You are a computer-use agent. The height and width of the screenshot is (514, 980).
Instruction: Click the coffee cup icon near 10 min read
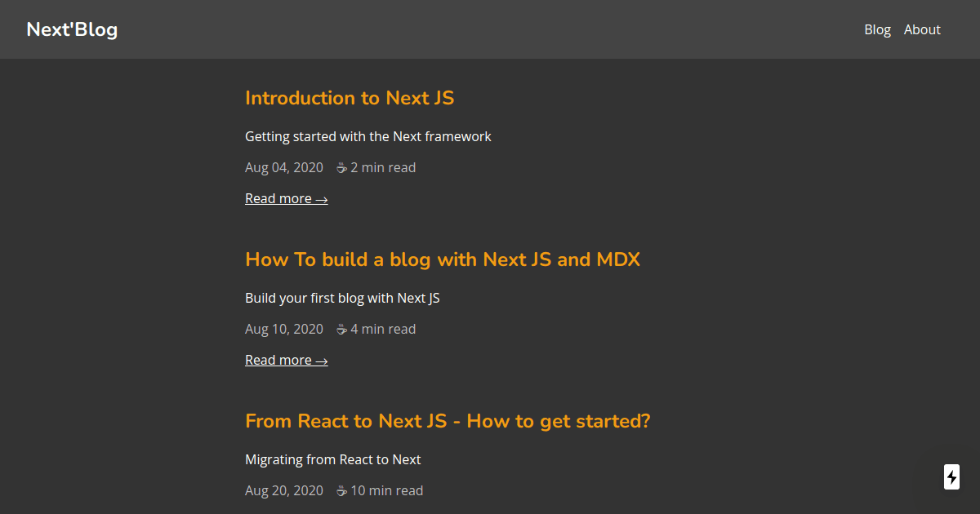tap(341, 490)
